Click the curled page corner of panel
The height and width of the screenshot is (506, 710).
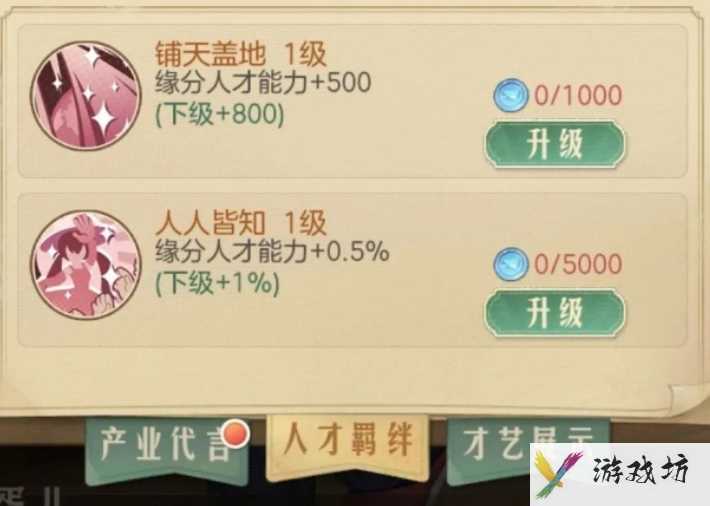coord(689,399)
